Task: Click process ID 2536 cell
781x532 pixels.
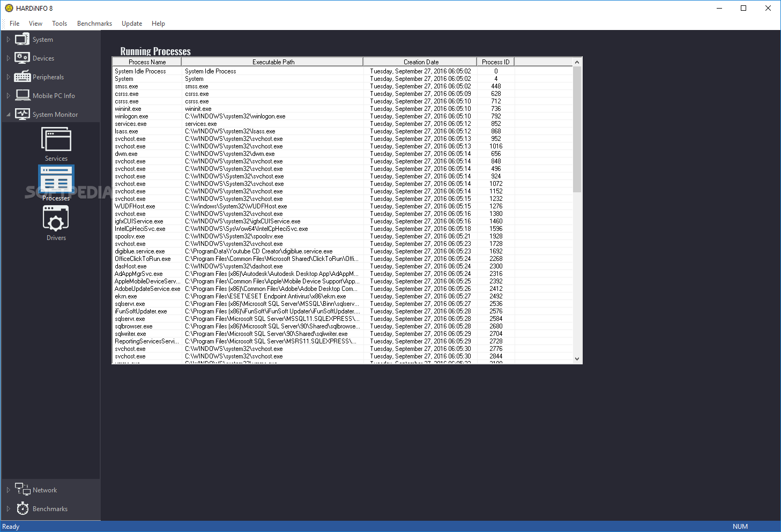Action: (496, 304)
